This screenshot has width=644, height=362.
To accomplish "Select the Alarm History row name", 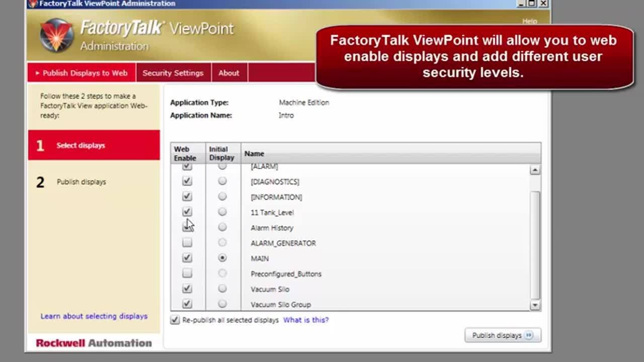I will (272, 228).
